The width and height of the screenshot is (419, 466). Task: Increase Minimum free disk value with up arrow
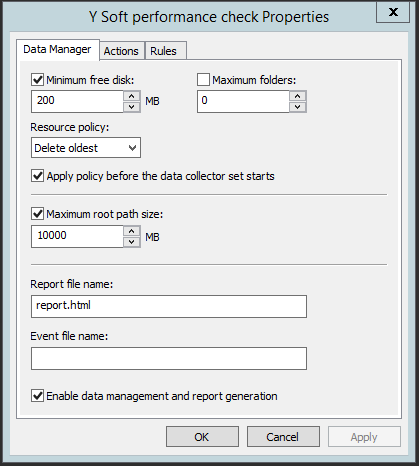(x=132, y=96)
